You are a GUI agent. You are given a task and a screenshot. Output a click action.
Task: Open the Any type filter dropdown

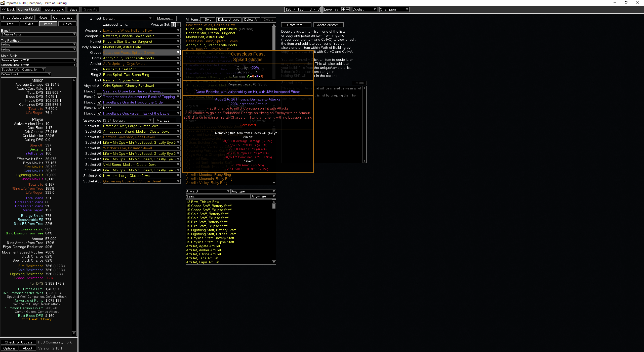(x=253, y=191)
